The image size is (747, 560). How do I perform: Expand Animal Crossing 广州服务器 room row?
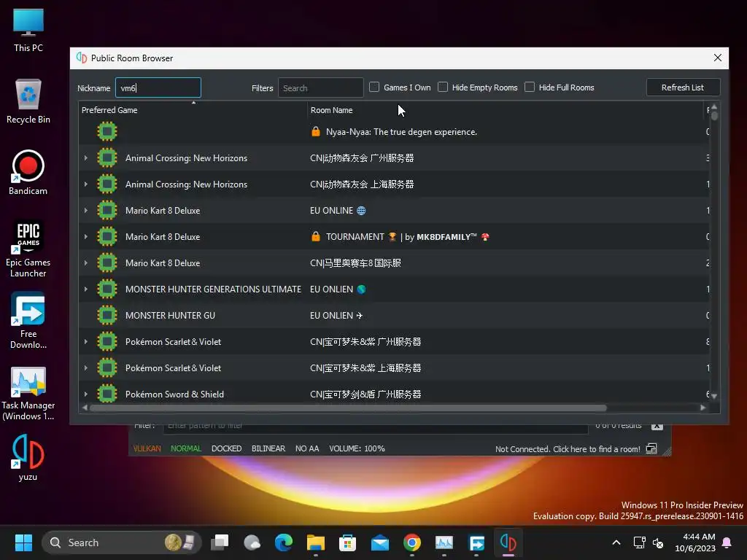[x=86, y=157]
